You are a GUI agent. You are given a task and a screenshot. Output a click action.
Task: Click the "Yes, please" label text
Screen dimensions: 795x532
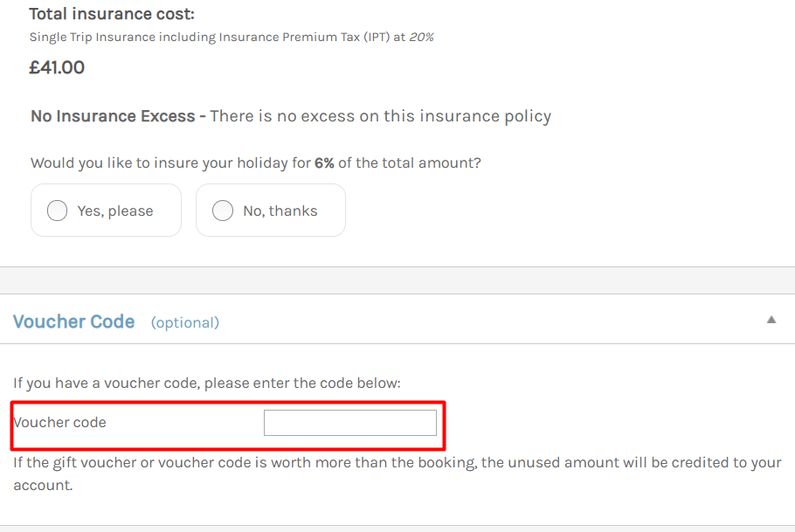(x=115, y=211)
